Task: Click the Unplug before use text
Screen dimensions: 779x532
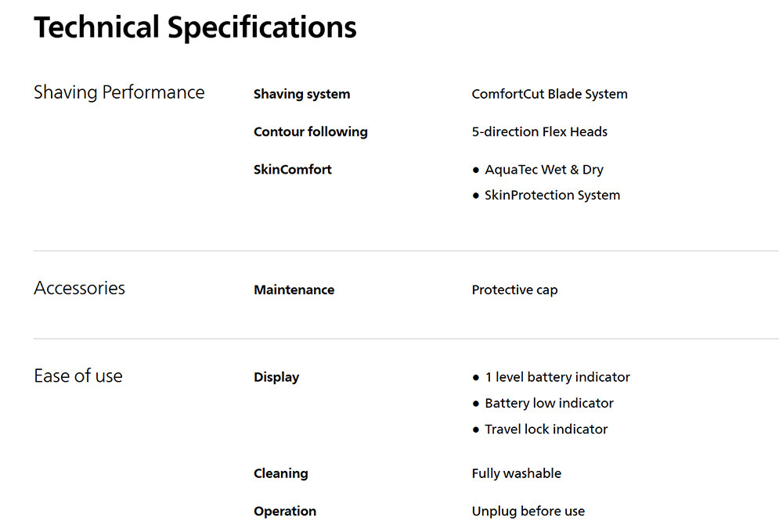Action: tap(528, 511)
